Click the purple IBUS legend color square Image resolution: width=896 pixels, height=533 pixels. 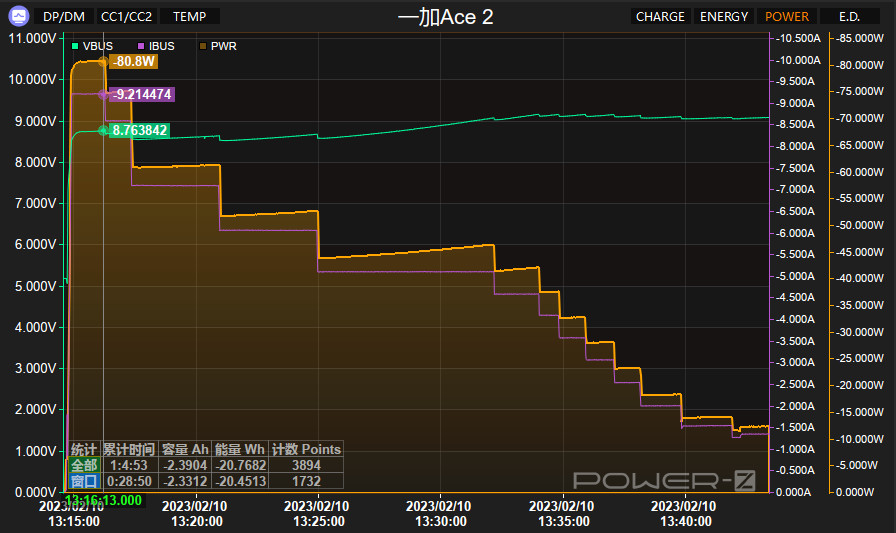[x=141, y=46]
